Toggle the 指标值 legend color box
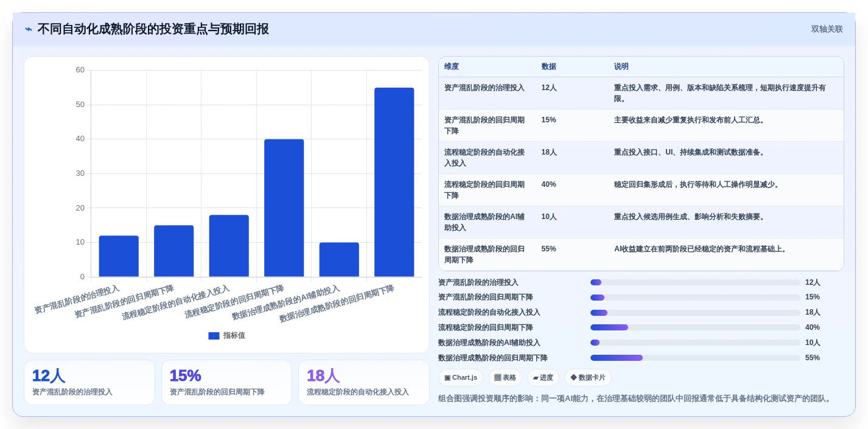Image resolution: width=868 pixels, height=429 pixels. [214, 335]
